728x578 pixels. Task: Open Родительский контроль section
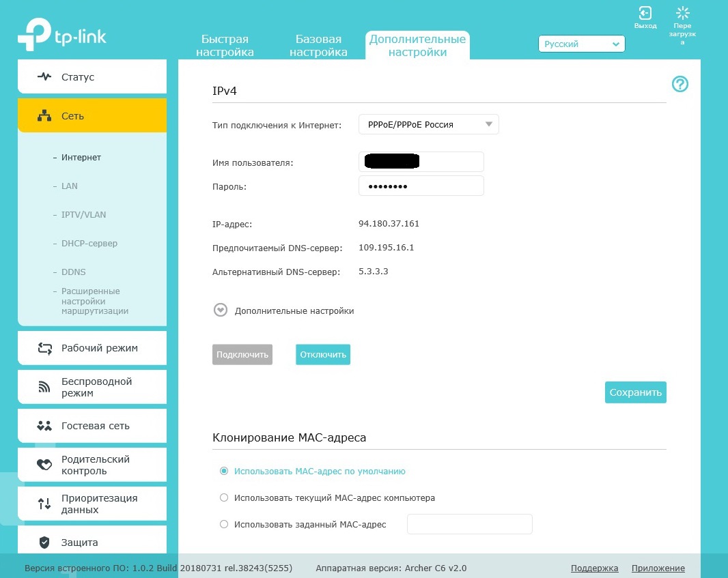[92, 465]
